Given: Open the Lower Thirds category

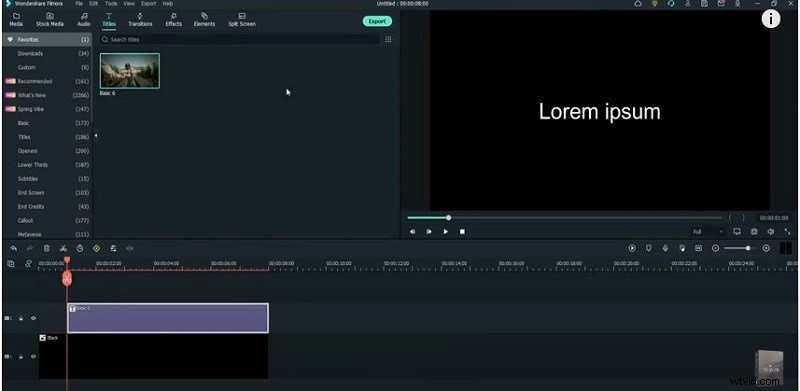Looking at the screenshot, I should 47,165.
